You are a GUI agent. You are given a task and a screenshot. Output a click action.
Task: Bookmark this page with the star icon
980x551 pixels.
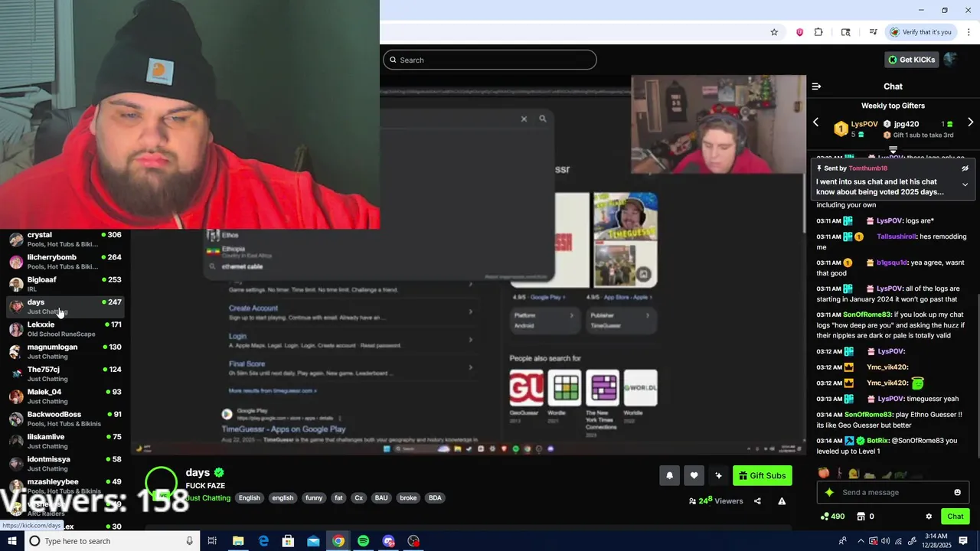(x=774, y=32)
